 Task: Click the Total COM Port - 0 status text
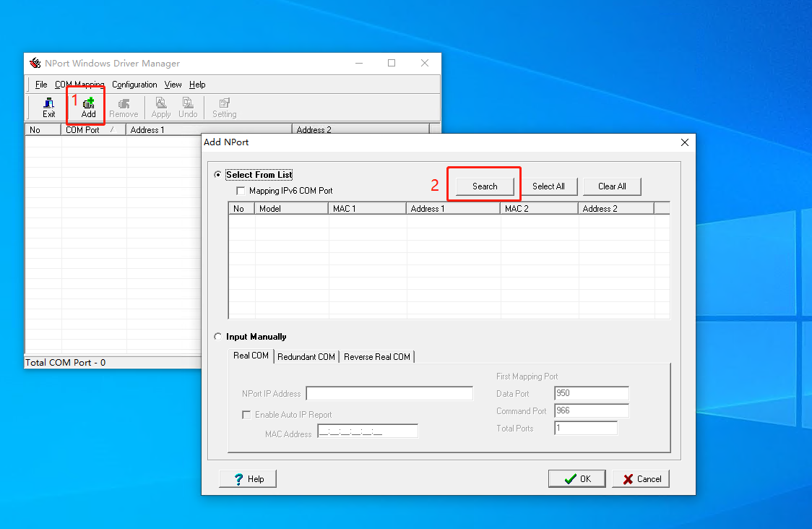(66, 363)
